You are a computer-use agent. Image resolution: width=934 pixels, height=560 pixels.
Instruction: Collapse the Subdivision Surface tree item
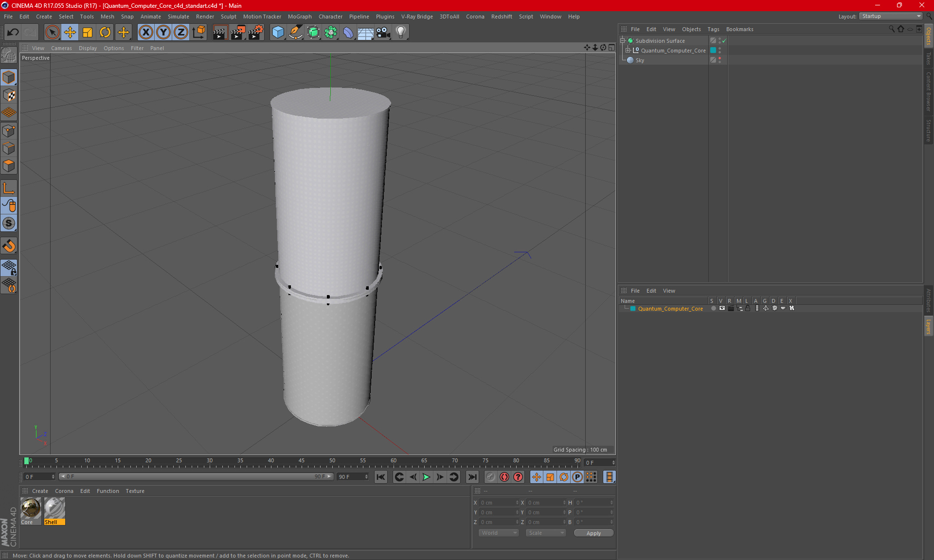(x=623, y=41)
